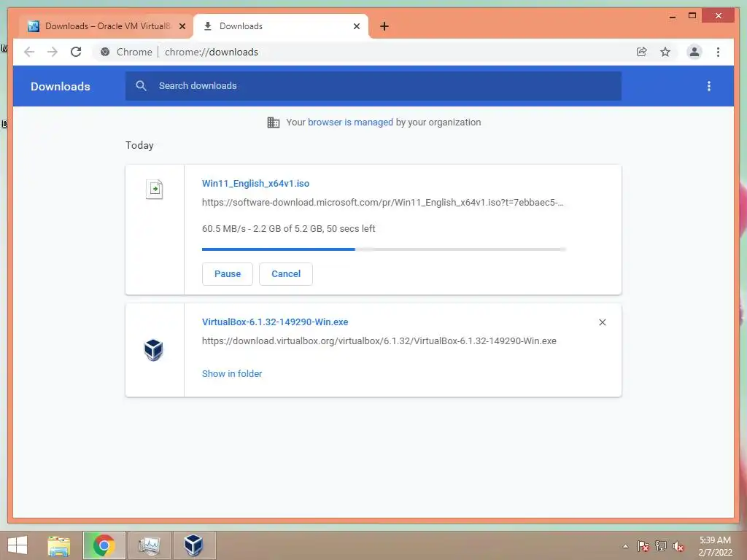This screenshot has width=747, height=560.
Task: Open a new tab with the plus button
Action: click(384, 26)
